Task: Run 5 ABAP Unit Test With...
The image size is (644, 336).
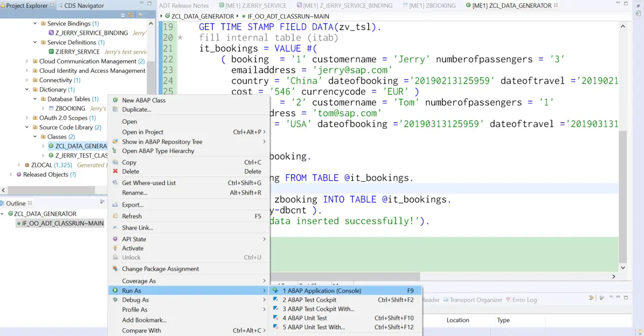Action: 346,327
